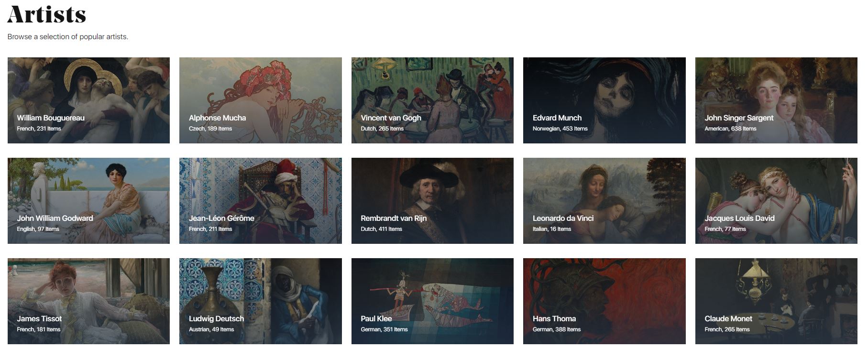Select the Leonardo da Vinci card
This screenshot has height=349, width=868.
tap(604, 201)
